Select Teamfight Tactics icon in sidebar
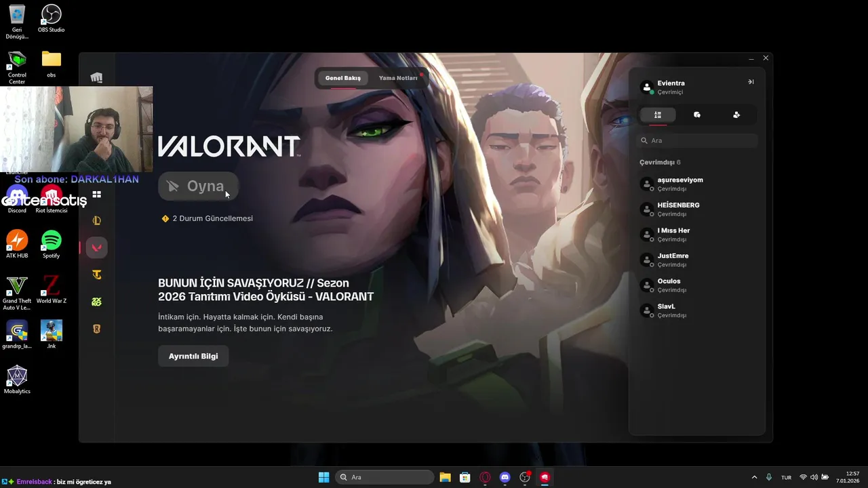 [97, 274]
